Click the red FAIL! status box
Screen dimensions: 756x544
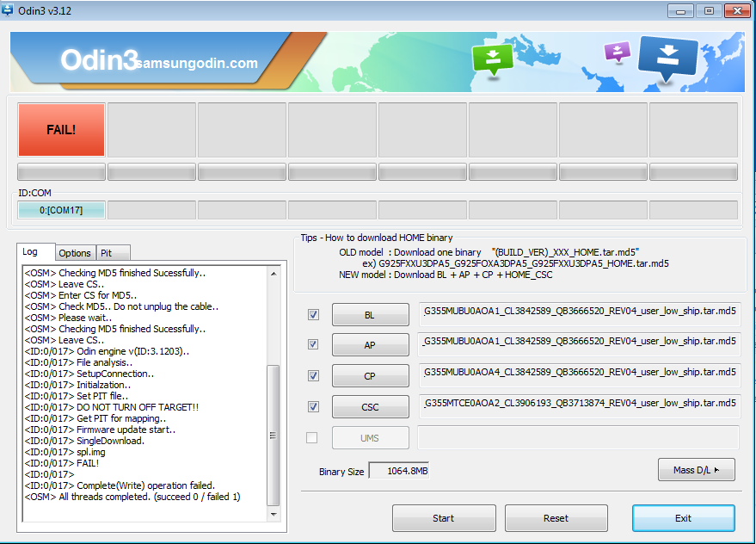(61, 130)
